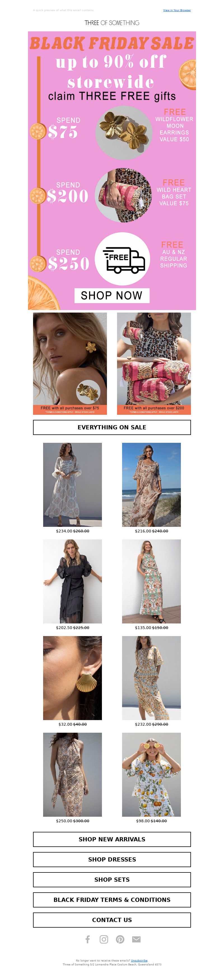This screenshot has height=980, width=224.
Task: Go to SHOP SETS
Action: (112, 879)
